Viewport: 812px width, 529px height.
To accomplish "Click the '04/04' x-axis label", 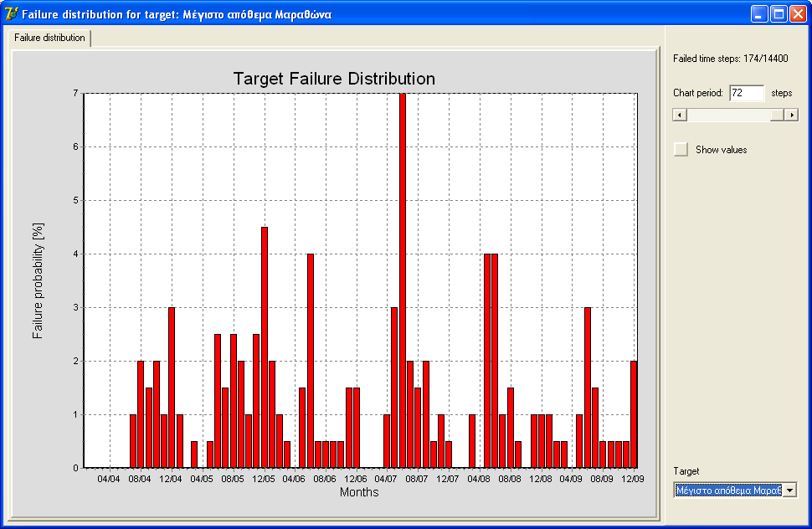I will pos(109,479).
